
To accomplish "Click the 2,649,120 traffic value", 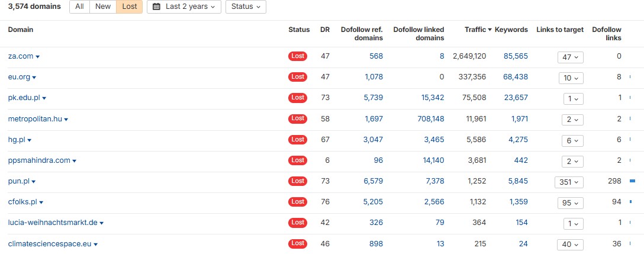I will (469, 56).
